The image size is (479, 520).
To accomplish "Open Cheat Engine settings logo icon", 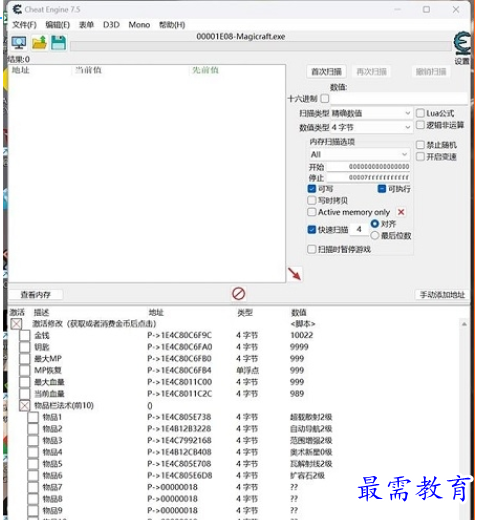I will (x=462, y=43).
